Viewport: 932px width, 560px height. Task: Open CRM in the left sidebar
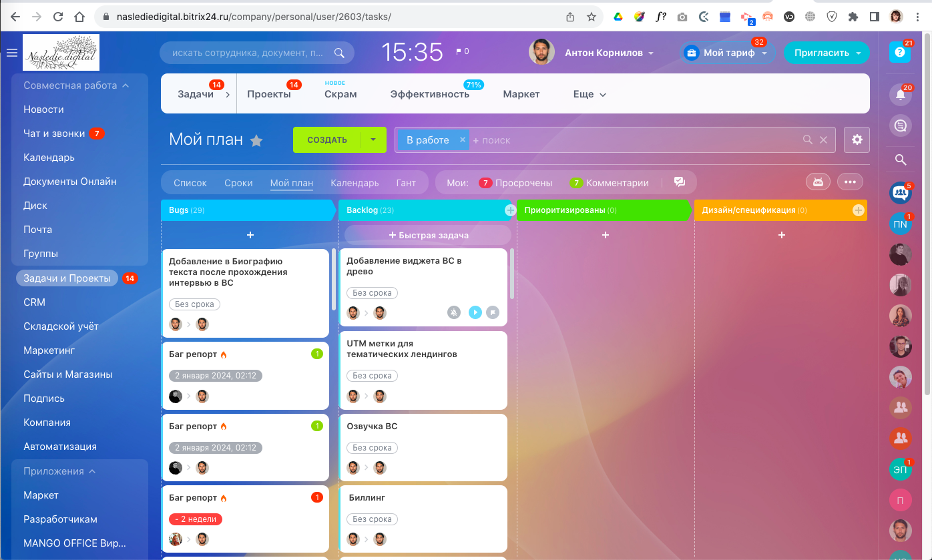tap(34, 302)
